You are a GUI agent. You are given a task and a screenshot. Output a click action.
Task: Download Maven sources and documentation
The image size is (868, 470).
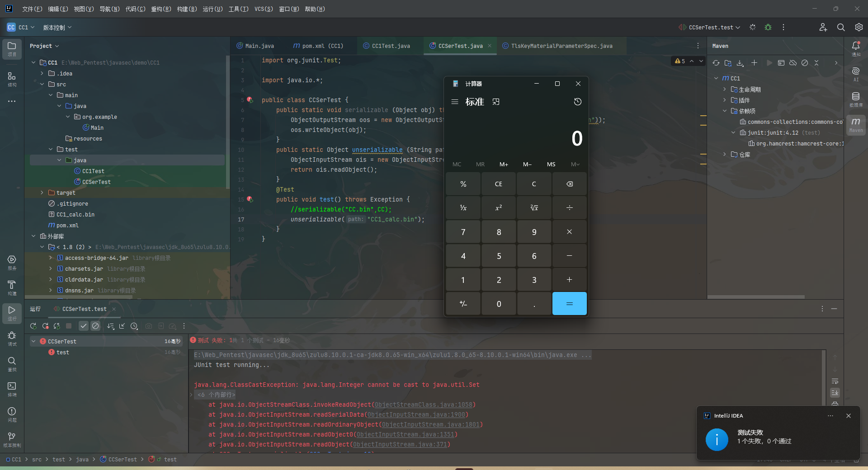pos(740,63)
